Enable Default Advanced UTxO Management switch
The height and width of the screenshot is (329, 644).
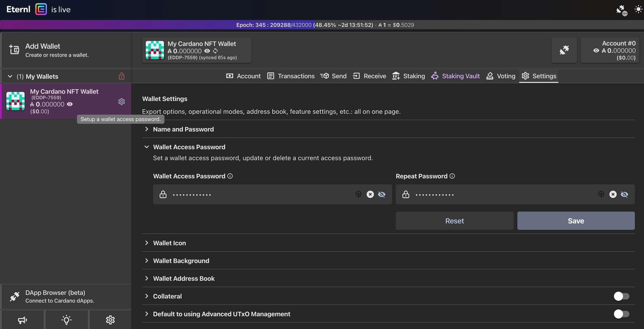coord(621,314)
